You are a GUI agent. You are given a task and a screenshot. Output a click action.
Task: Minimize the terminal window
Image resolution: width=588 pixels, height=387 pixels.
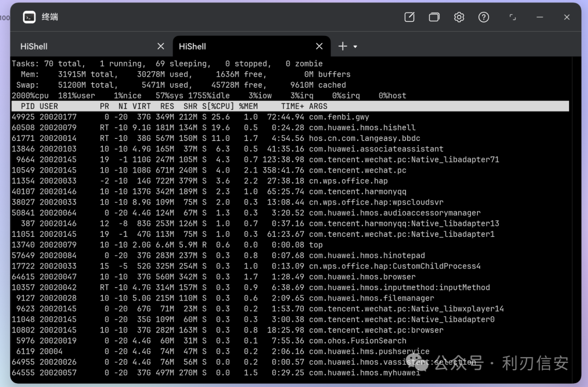(540, 17)
